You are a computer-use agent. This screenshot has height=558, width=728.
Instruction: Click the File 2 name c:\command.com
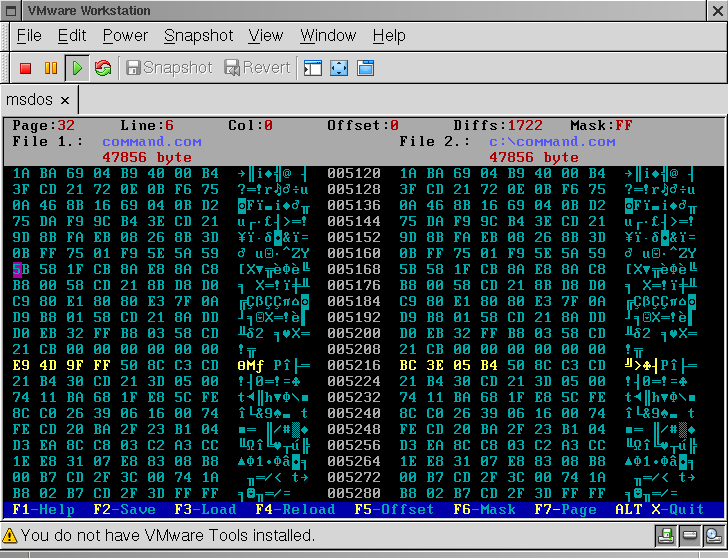click(552, 142)
